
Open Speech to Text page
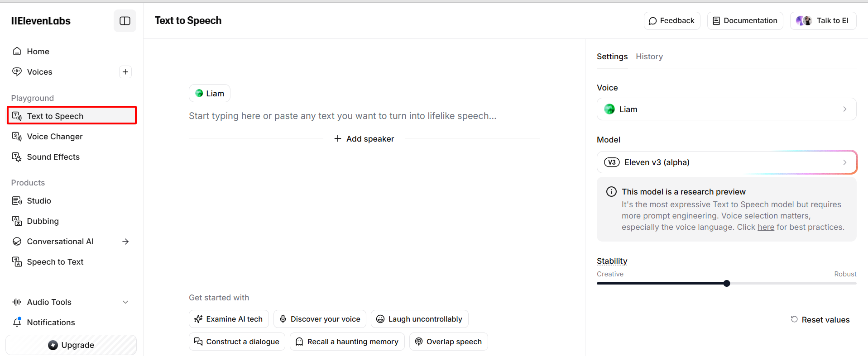point(55,262)
